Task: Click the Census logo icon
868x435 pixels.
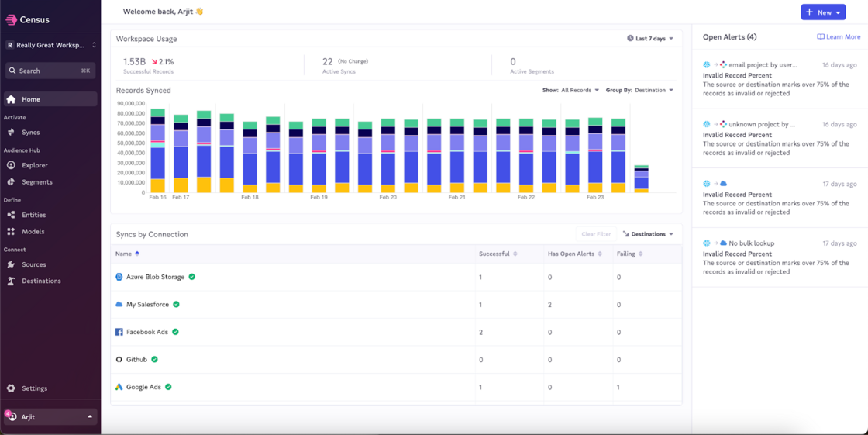Action: 11,20
